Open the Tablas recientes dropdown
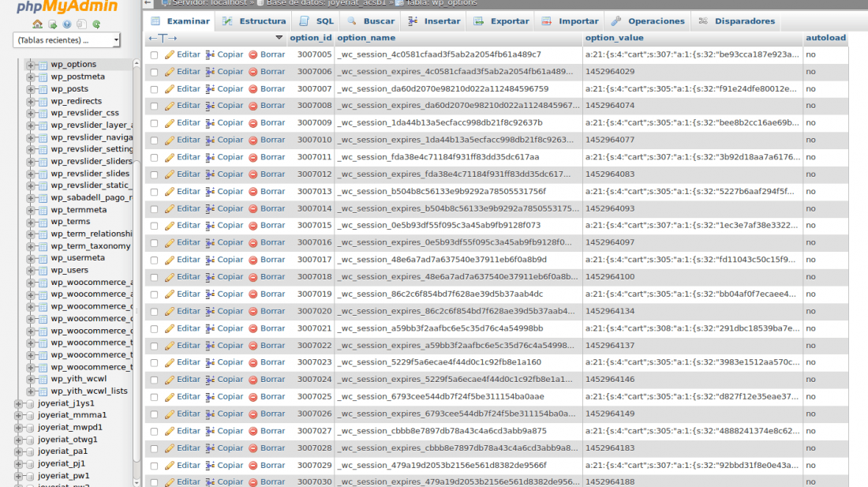 [66, 39]
